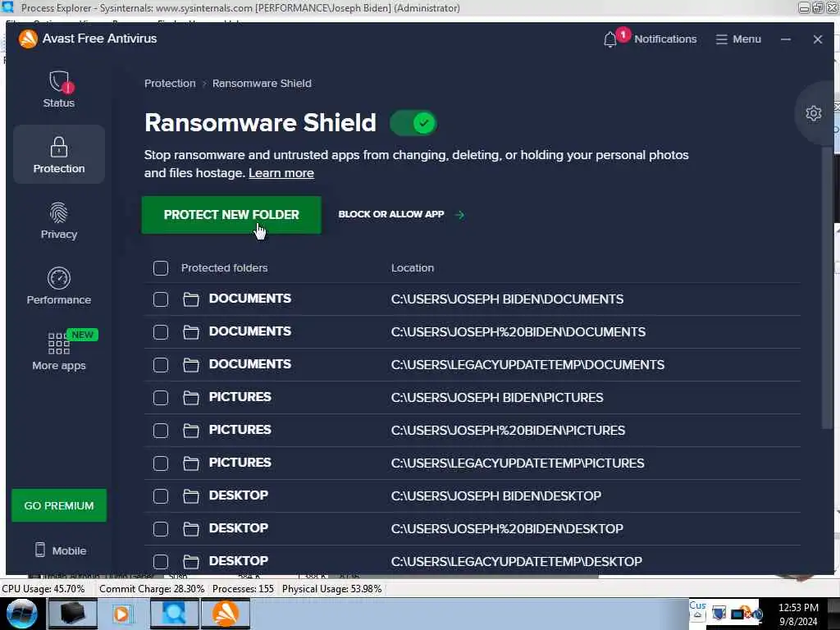Open the media player taskbar icon

tap(123, 614)
